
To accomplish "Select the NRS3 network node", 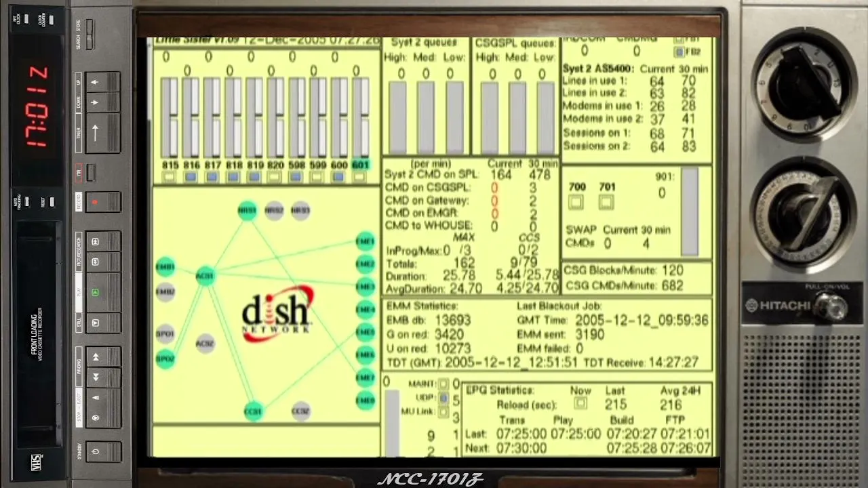I will (300, 210).
